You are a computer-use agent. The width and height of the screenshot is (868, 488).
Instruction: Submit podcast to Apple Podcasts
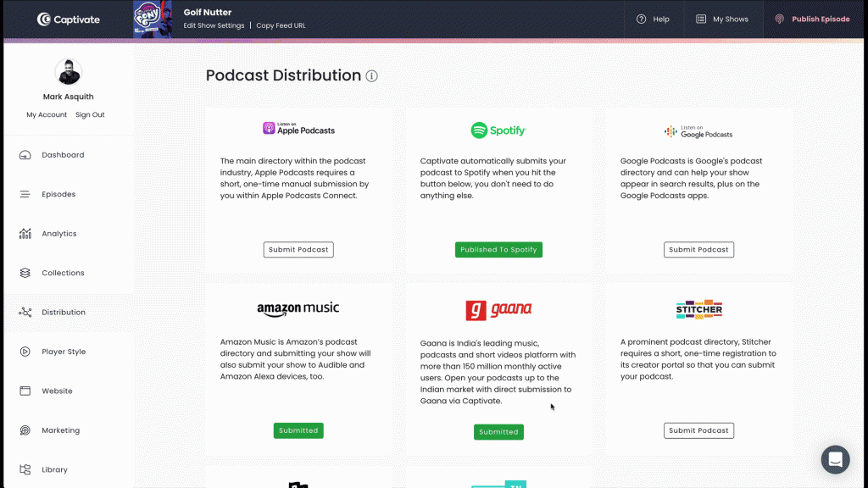[x=298, y=249]
